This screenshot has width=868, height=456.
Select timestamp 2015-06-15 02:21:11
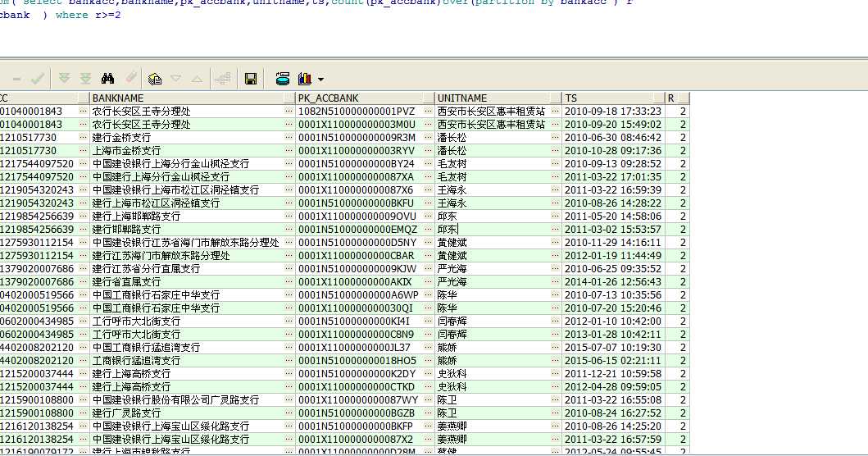click(613, 360)
